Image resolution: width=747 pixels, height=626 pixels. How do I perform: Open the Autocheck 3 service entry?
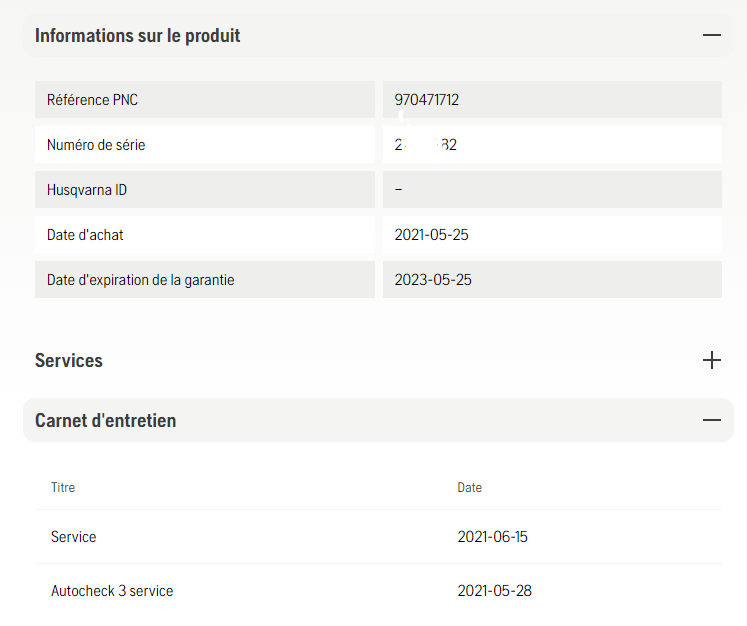pos(112,591)
